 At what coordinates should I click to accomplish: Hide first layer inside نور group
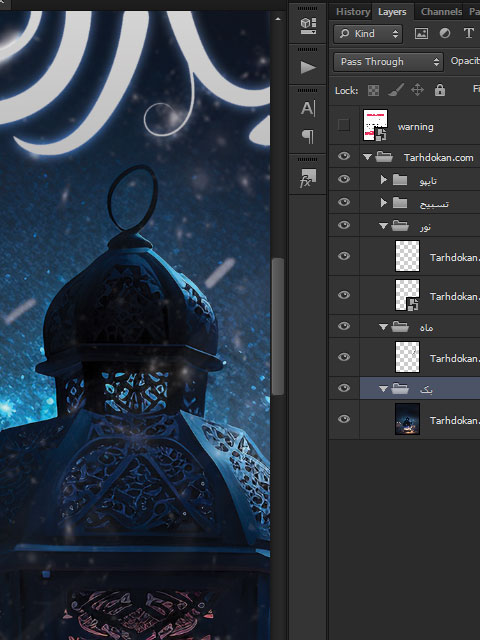(344, 256)
